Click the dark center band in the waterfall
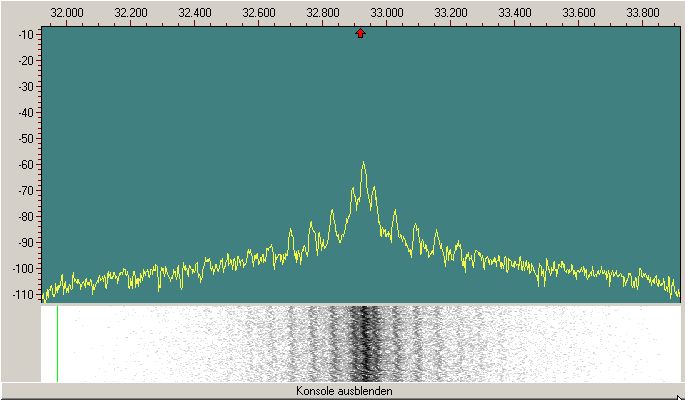Viewport: 685px width, 400px height. (x=363, y=344)
